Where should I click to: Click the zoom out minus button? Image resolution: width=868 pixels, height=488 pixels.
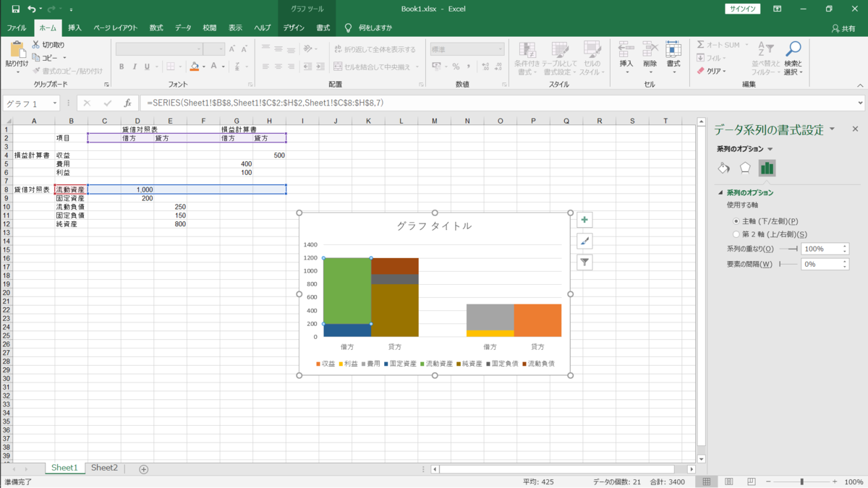(768, 481)
